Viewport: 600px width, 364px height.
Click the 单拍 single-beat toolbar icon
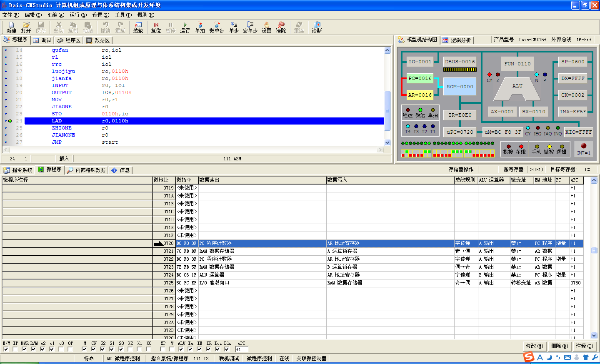pos(200,27)
